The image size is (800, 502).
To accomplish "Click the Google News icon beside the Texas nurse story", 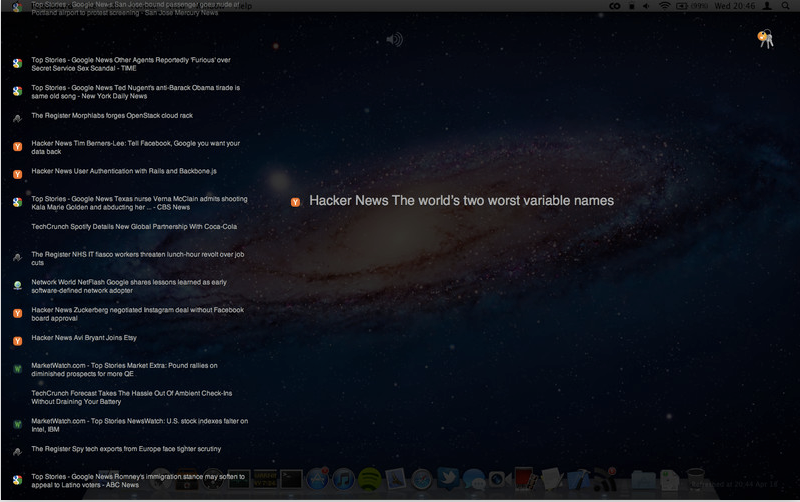I will click(17, 203).
